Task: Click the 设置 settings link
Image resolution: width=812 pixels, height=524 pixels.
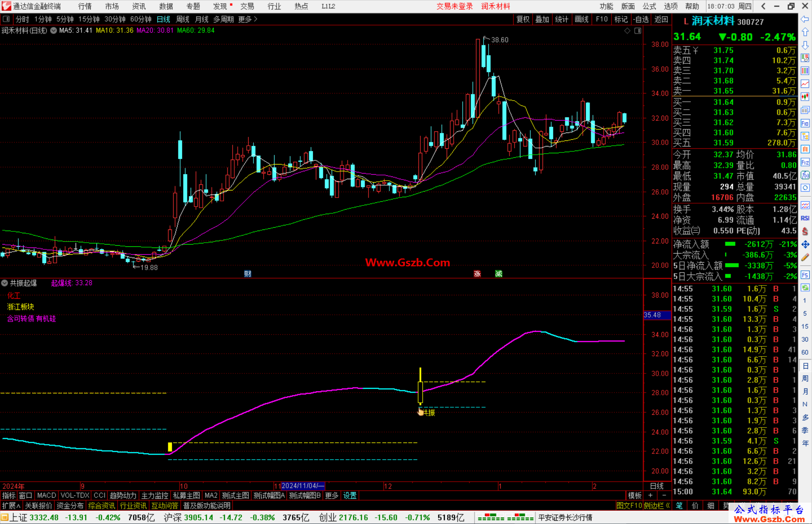Action: coord(350,496)
